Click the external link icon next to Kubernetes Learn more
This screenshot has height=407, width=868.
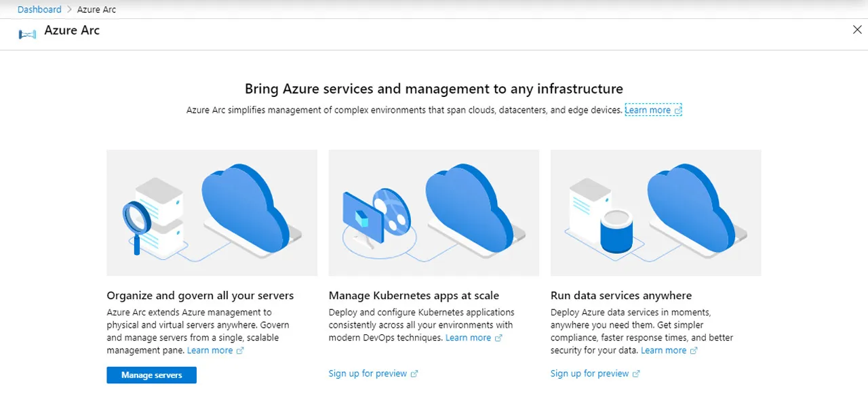click(x=499, y=337)
